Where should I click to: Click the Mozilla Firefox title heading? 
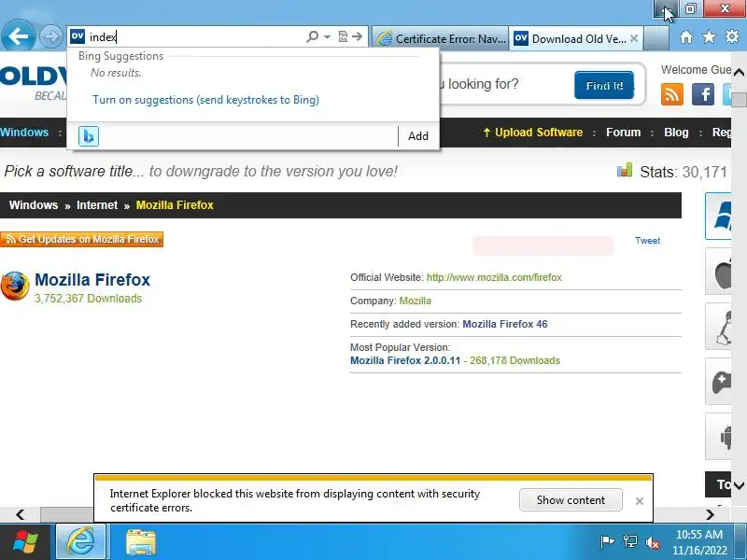[x=92, y=279]
